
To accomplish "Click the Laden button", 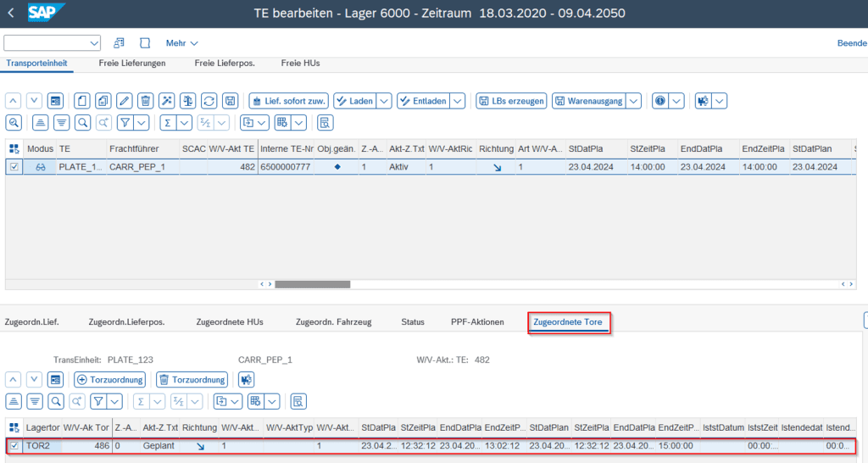I will click(355, 101).
